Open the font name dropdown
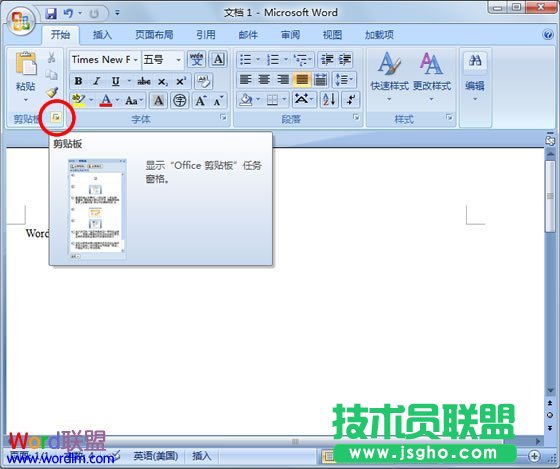The width and height of the screenshot is (560, 469). click(x=136, y=60)
